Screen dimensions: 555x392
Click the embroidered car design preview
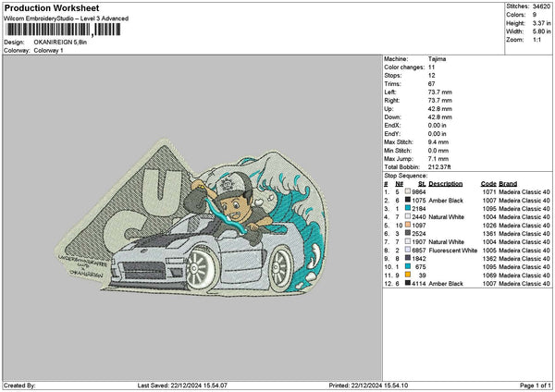[x=191, y=217]
